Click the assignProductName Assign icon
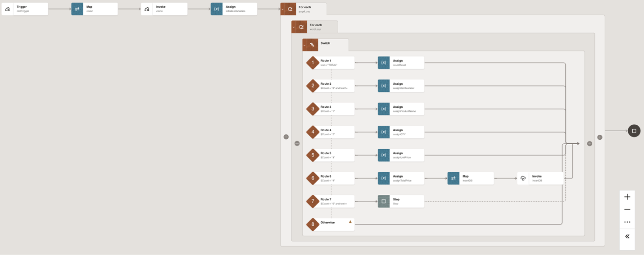The image size is (644, 256). pos(384,109)
